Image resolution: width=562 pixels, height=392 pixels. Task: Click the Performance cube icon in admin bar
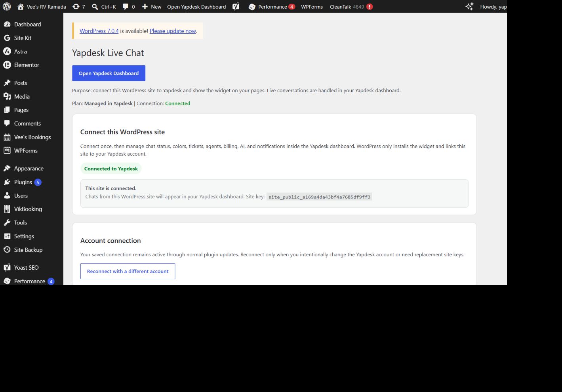coord(252,7)
